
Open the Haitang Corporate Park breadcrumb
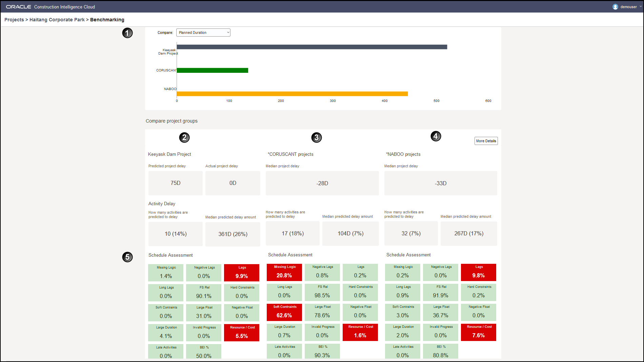[x=57, y=20]
